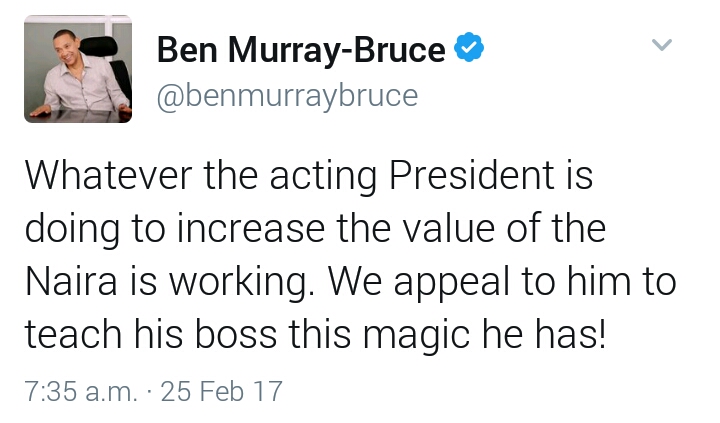Select the date 25 Feb 17
This screenshot has height=423, width=720.
(x=219, y=391)
